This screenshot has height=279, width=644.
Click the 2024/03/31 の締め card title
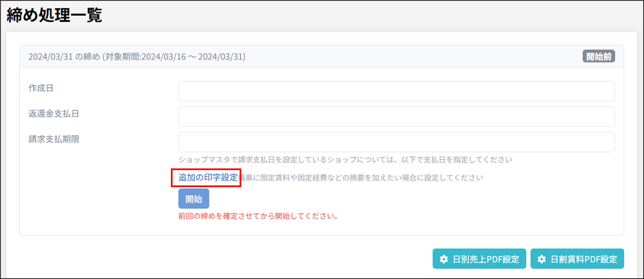pyautogui.click(x=64, y=56)
